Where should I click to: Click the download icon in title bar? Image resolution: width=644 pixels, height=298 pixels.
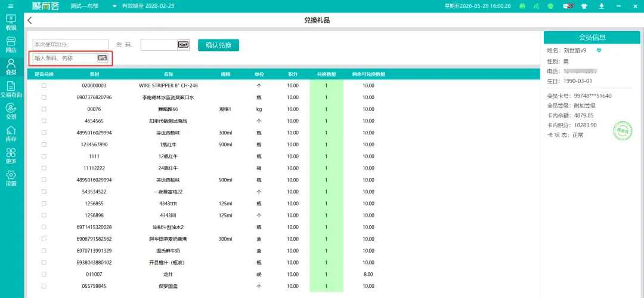[x=601, y=6]
